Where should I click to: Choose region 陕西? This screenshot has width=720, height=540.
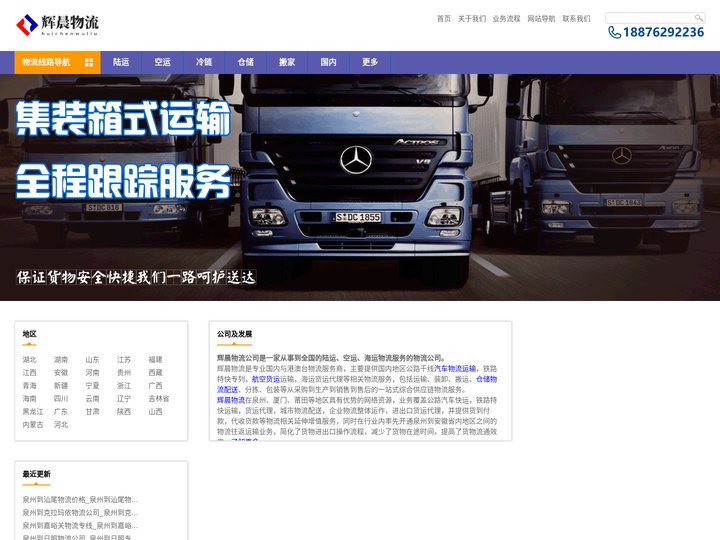pos(124,411)
